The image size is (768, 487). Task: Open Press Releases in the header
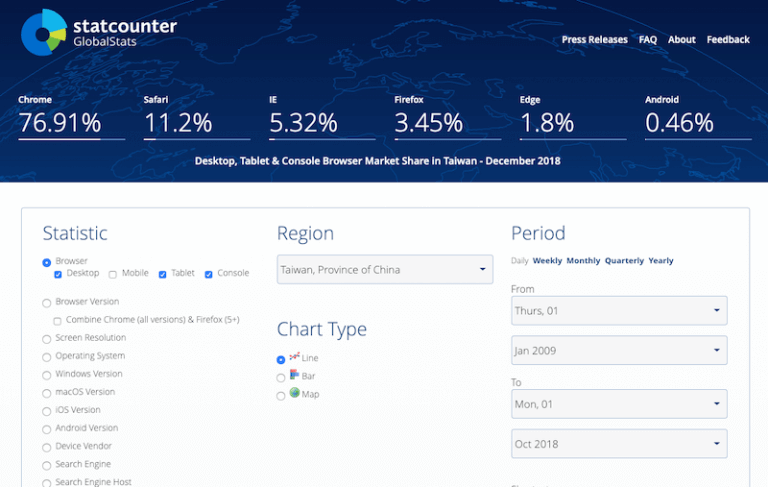tap(594, 40)
